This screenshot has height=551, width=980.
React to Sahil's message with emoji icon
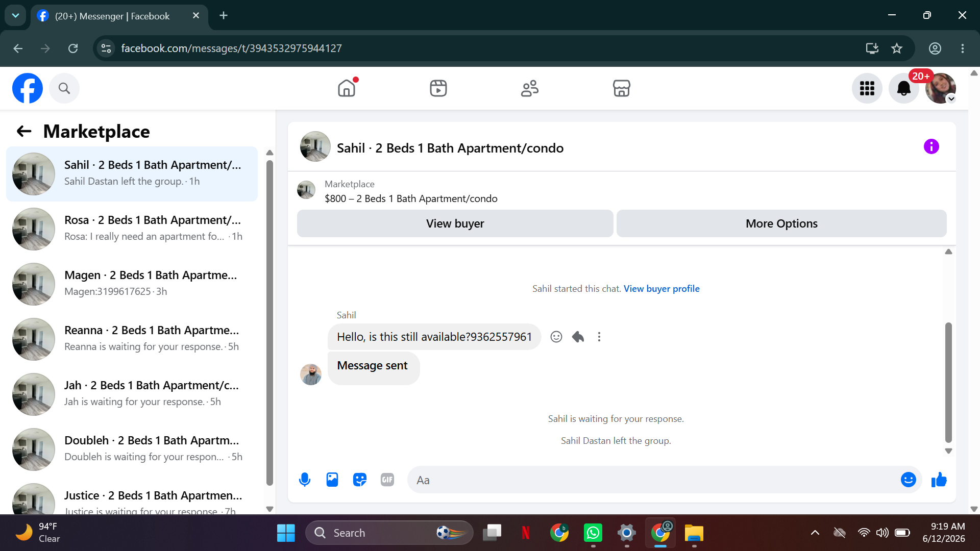(556, 337)
